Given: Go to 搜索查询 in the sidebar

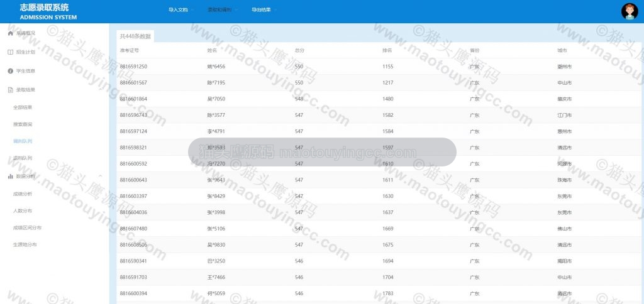Looking at the screenshot, I should point(23,124).
